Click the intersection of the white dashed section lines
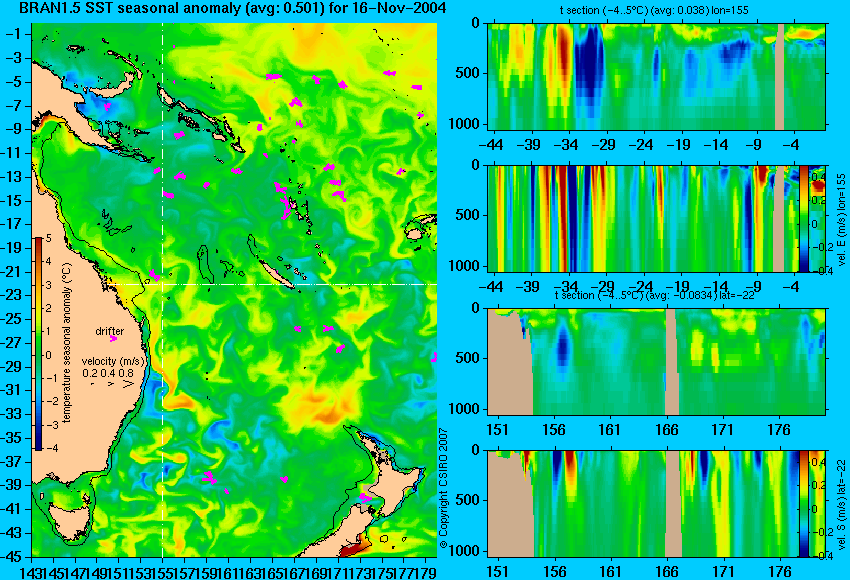The width and height of the screenshot is (850, 580). (163, 284)
